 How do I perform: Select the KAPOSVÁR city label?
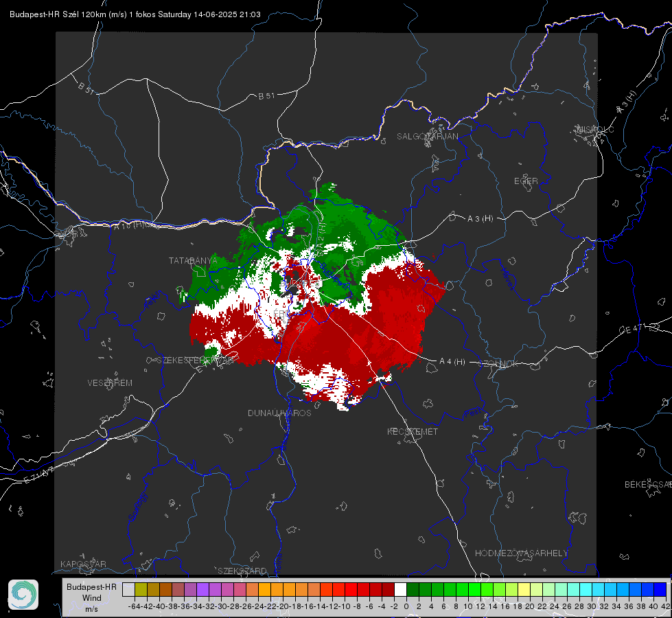[83, 564]
